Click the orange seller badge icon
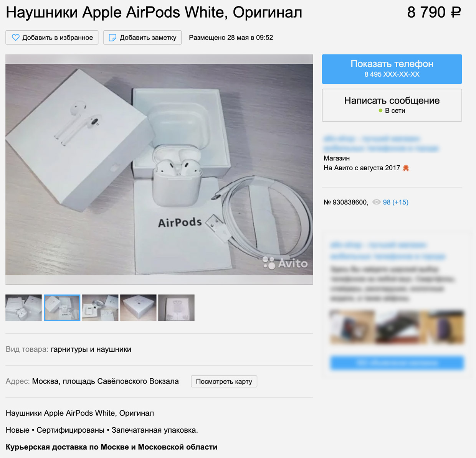Viewport: 476px width, 458px height. coord(406,168)
